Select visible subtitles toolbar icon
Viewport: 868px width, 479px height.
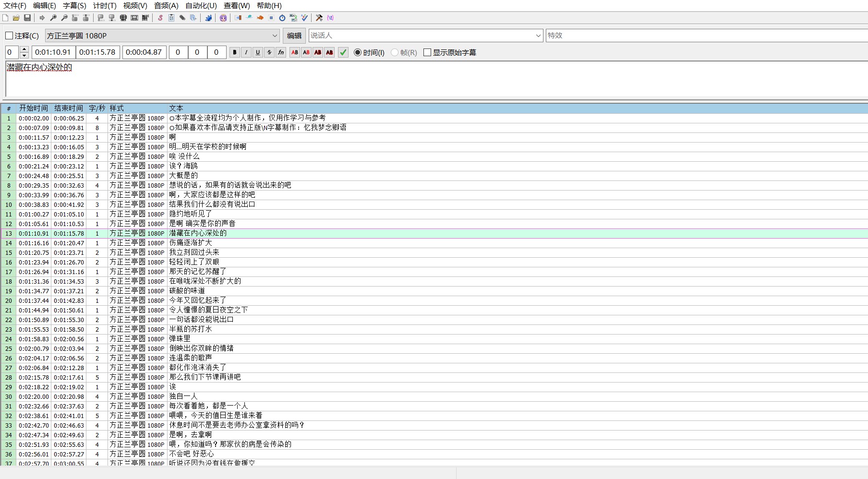tap(123, 18)
